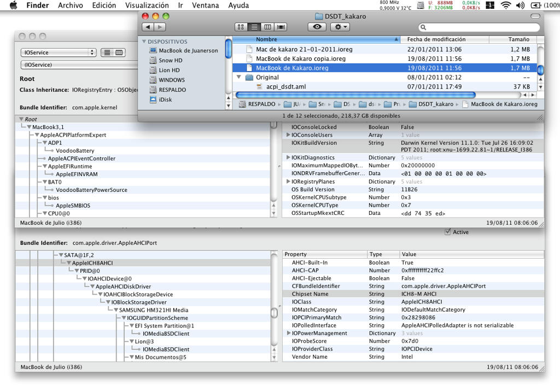
Task: Select the Vendor Name property row
Action: click(413, 356)
